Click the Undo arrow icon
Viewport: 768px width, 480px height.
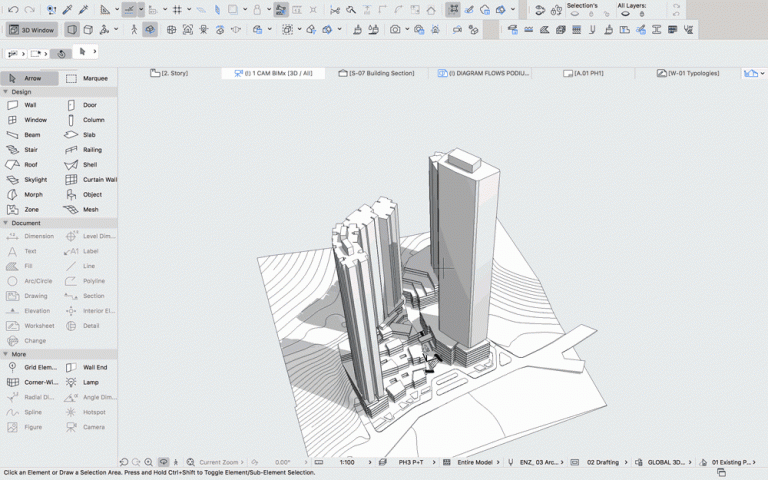pos(12,10)
